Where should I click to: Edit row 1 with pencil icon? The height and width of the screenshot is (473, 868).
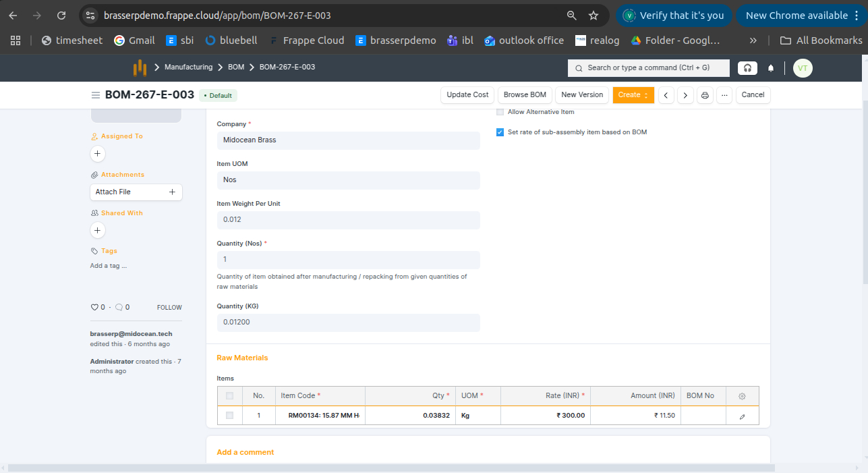pos(742,416)
